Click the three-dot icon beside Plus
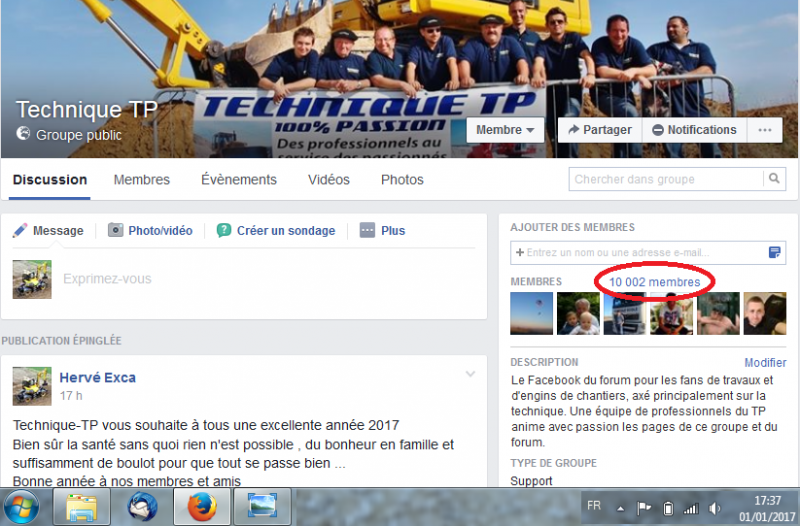800x526 pixels. tap(367, 231)
